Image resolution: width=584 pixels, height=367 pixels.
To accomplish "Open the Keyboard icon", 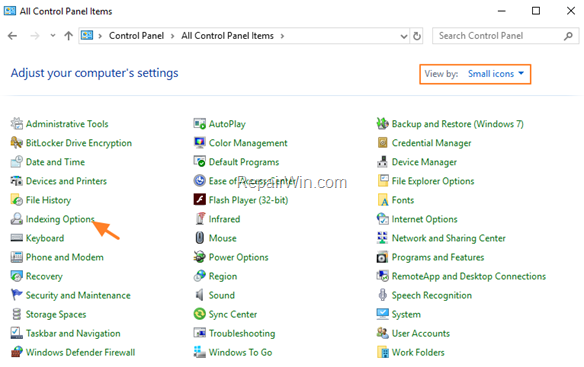I will click(x=16, y=238).
